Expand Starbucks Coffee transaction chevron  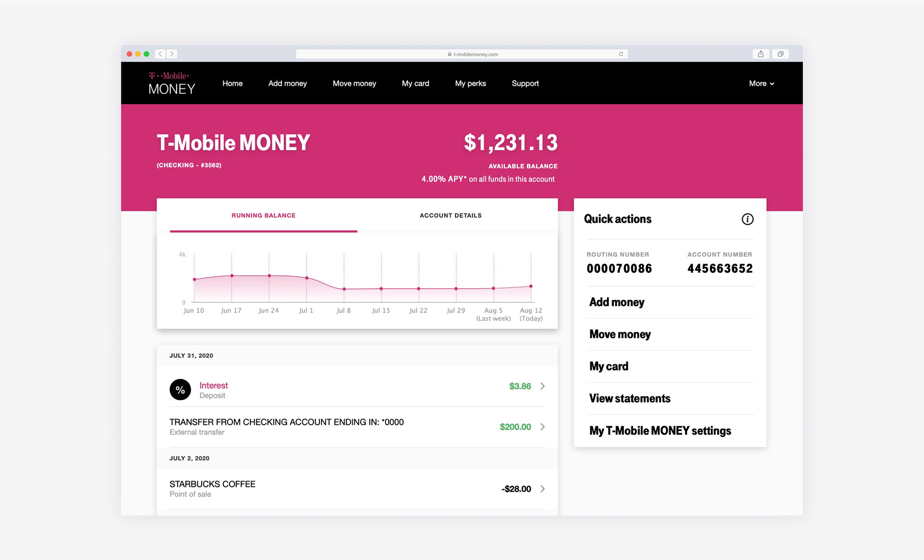[x=542, y=489]
